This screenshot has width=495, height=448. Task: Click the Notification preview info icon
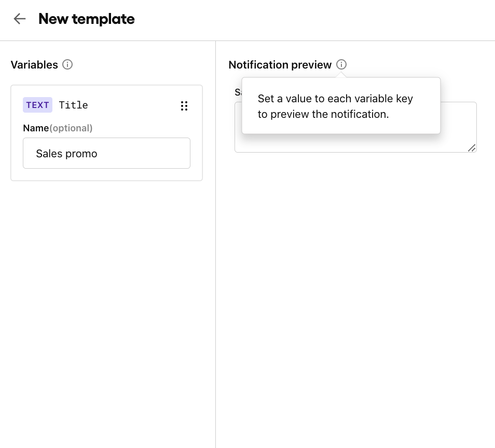click(341, 65)
